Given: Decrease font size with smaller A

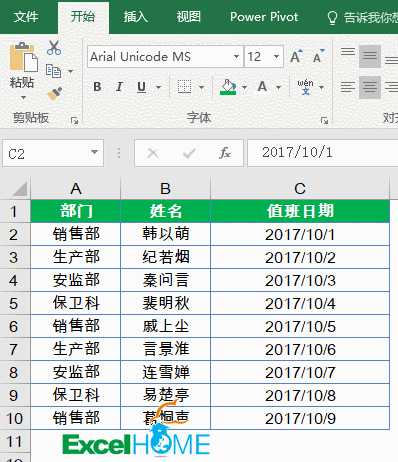Looking at the screenshot, I should [x=318, y=56].
